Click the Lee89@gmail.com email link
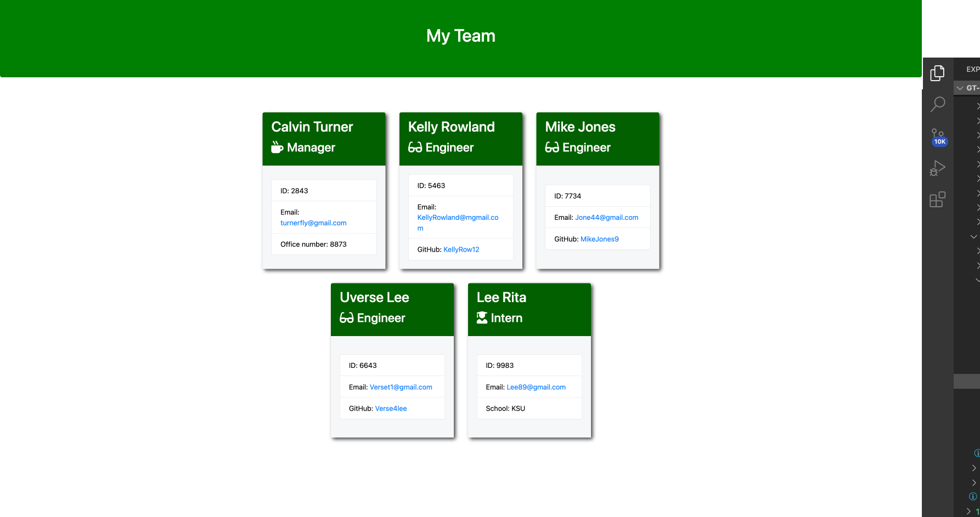This screenshot has width=980, height=517. click(x=536, y=387)
